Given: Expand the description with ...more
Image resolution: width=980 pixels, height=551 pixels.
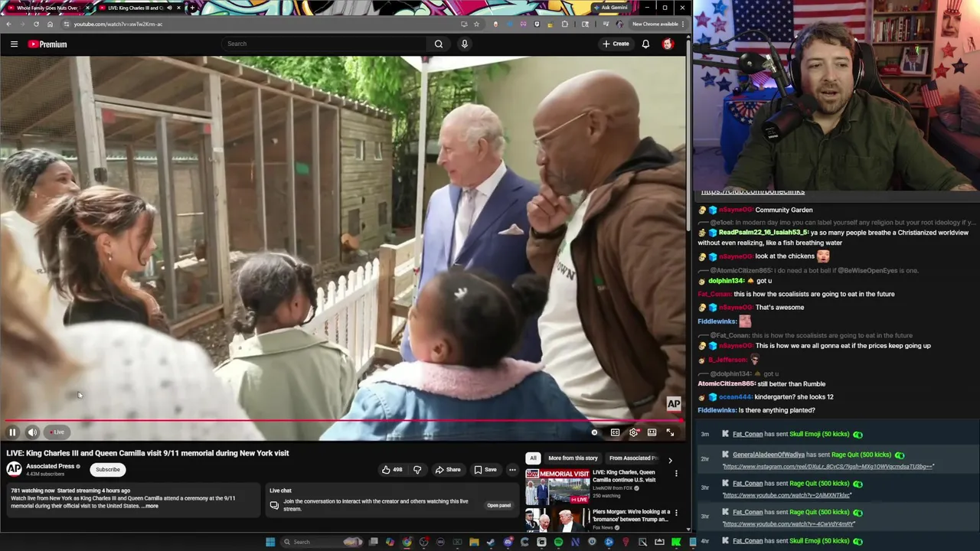Looking at the screenshot, I should click(x=150, y=506).
